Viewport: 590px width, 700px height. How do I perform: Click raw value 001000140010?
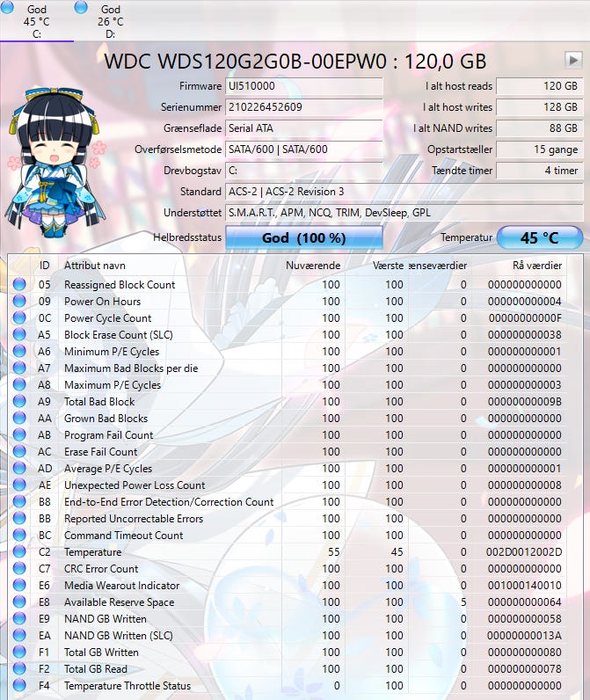pyautogui.click(x=524, y=586)
